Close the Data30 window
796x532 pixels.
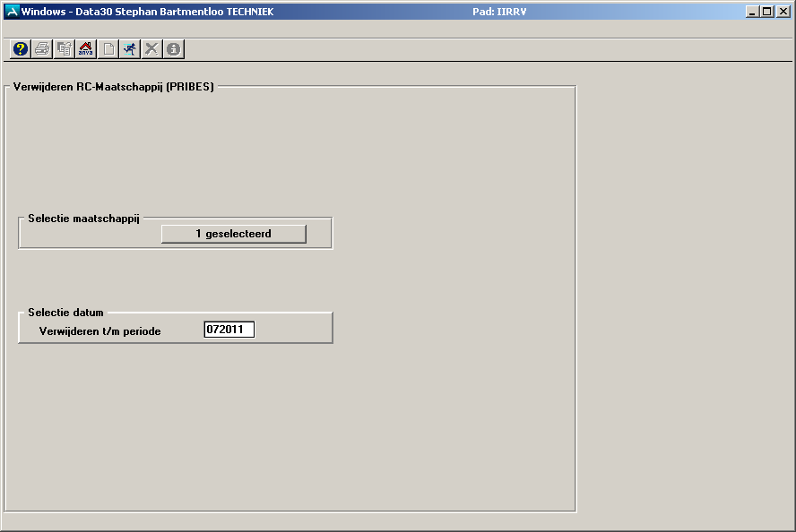[783, 12]
